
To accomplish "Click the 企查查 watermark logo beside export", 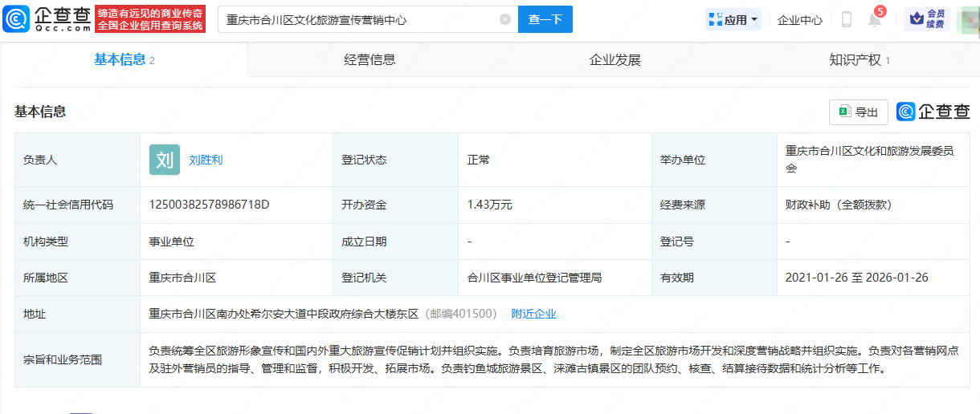I will (933, 112).
